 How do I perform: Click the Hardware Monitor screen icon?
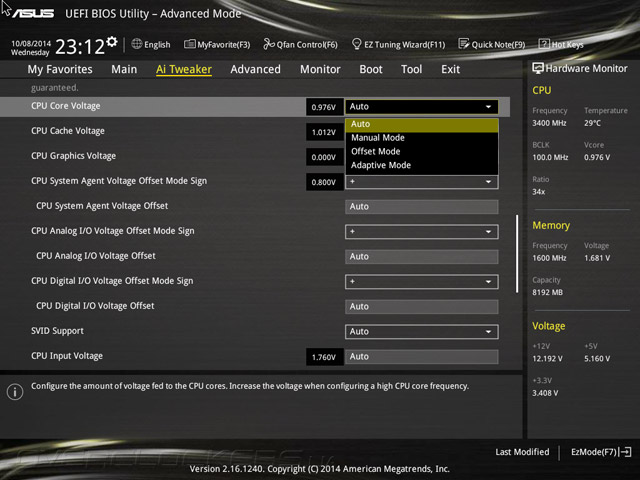(x=538, y=68)
